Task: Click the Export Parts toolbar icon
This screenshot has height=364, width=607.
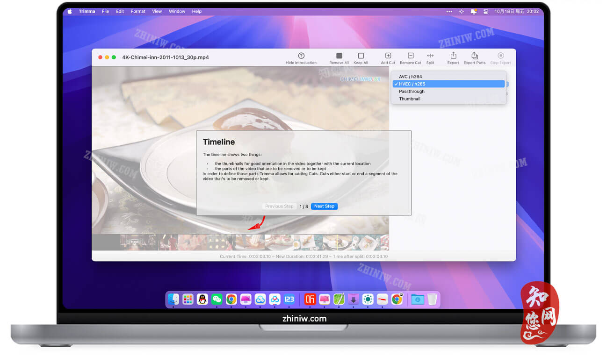Action: pos(475,56)
